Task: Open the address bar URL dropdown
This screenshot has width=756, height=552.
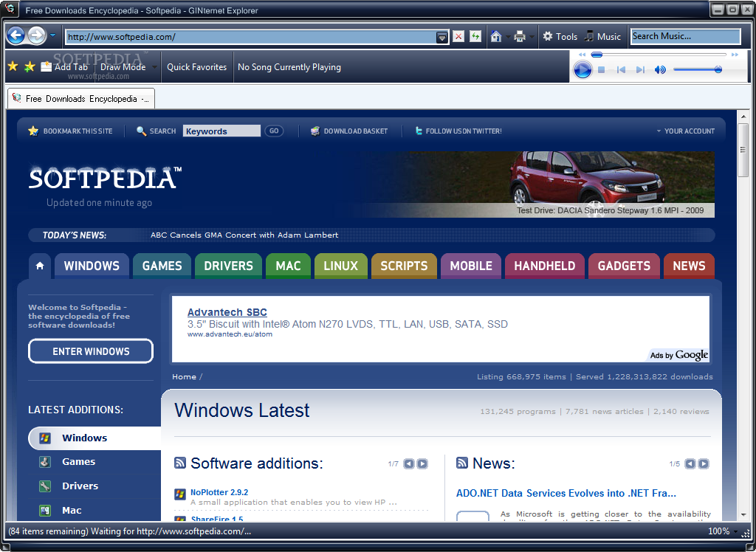Action: 441,37
